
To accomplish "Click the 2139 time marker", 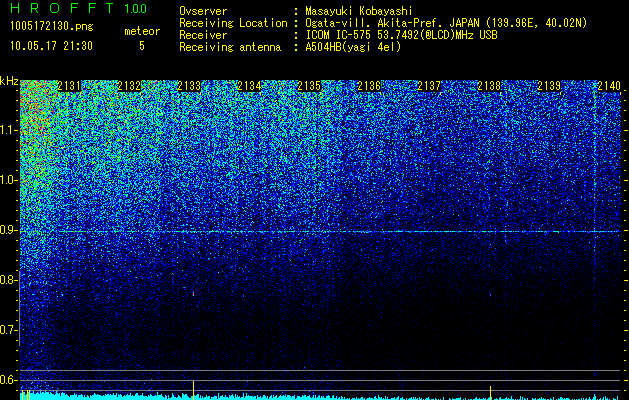I will click(x=549, y=86).
